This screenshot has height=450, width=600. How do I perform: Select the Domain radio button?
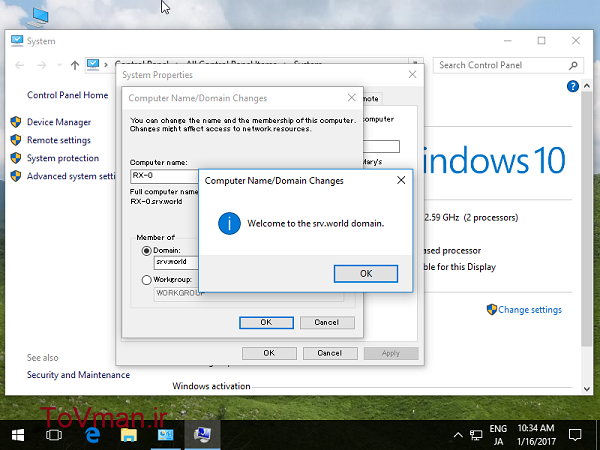point(146,251)
